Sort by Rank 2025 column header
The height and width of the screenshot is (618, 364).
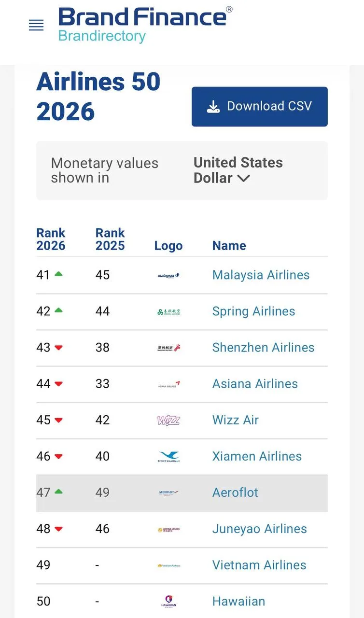click(110, 239)
